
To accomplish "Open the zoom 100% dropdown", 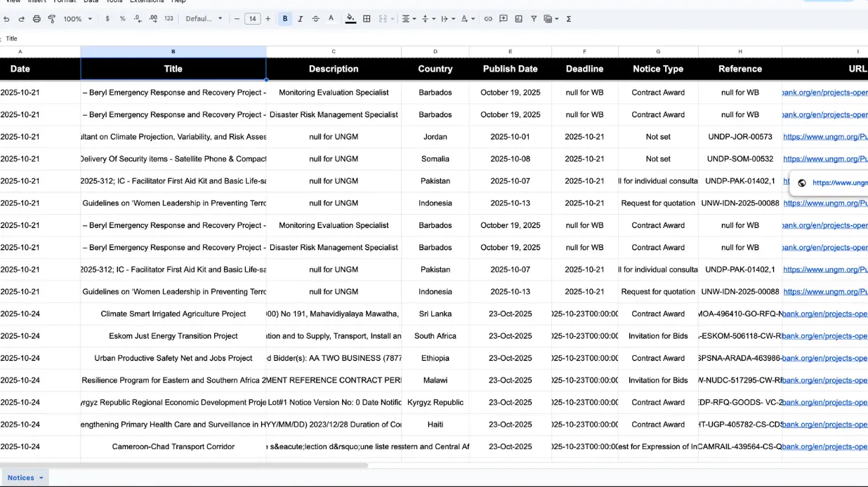I will click(77, 19).
